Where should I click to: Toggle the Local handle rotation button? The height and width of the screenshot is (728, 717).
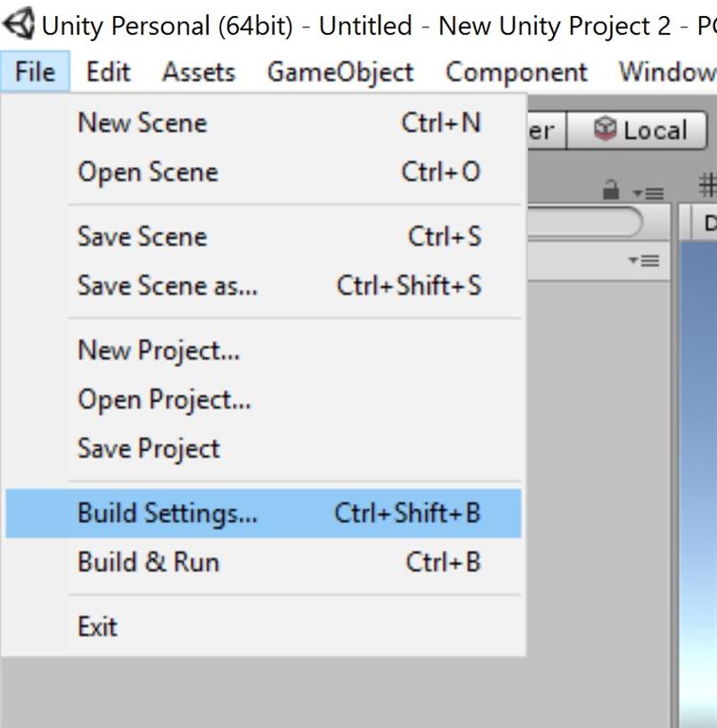(639, 131)
